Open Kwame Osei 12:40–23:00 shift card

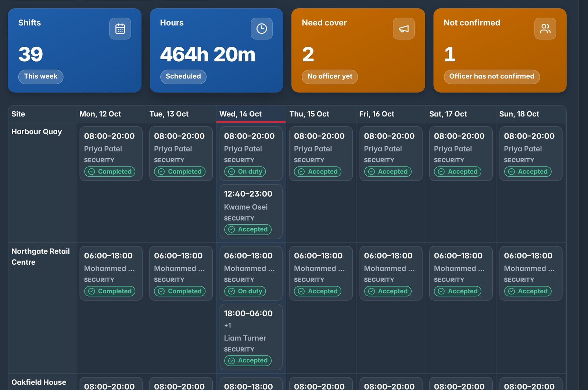pos(251,211)
